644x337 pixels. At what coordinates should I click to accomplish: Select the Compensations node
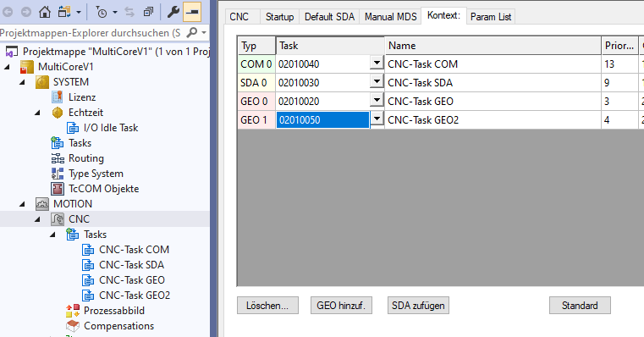(118, 325)
